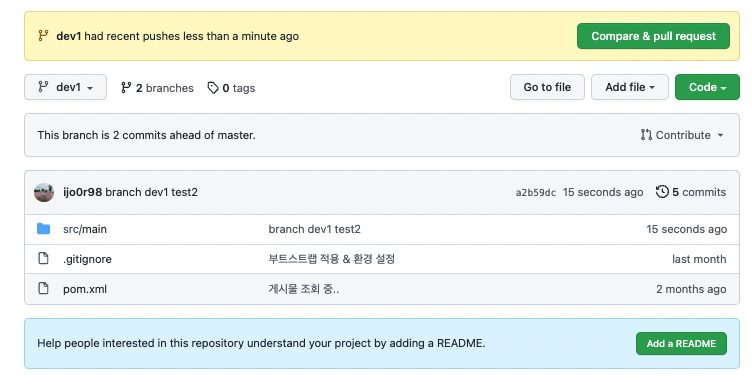Click the last month timestamp for .gitignore
Screen dimensions: 752x392
(699, 259)
